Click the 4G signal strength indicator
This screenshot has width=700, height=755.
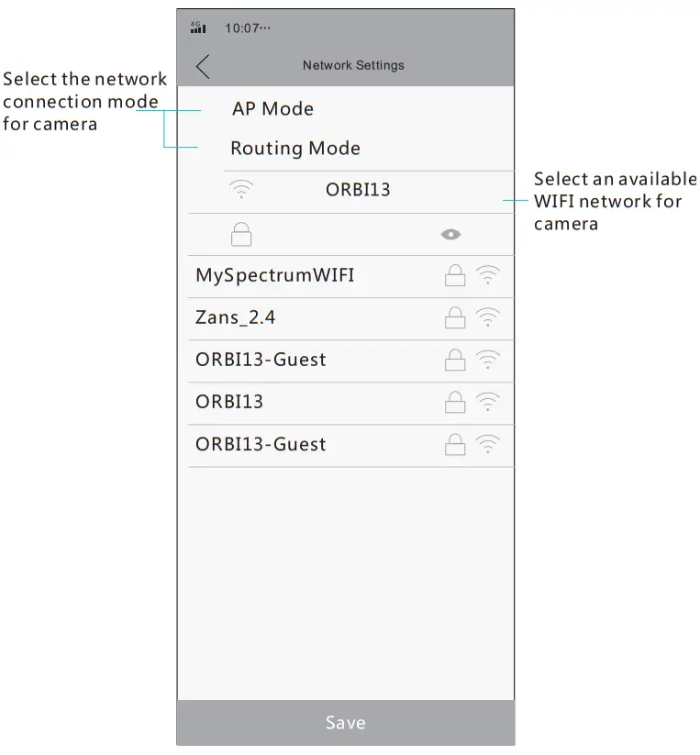(198, 28)
